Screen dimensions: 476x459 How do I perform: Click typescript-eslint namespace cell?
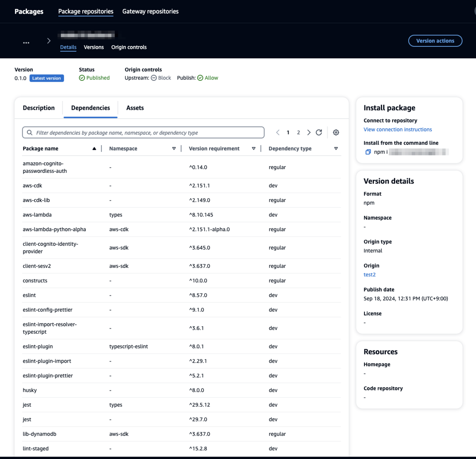click(x=129, y=346)
